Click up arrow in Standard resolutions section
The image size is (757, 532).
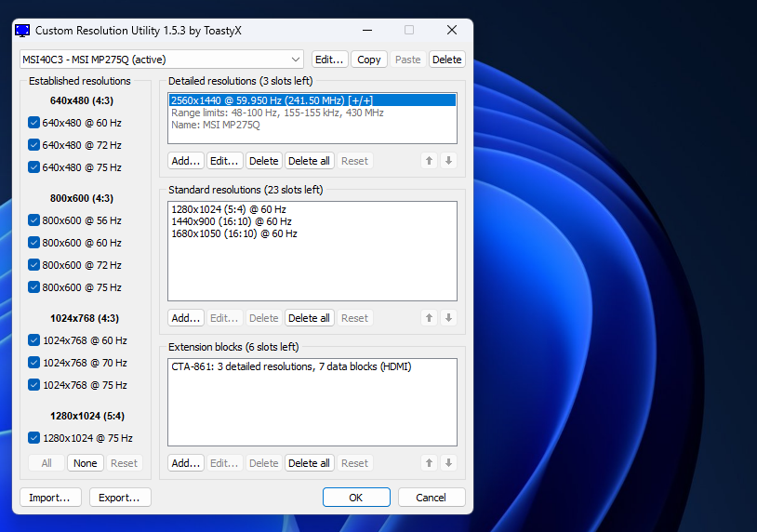tap(430, 318)
